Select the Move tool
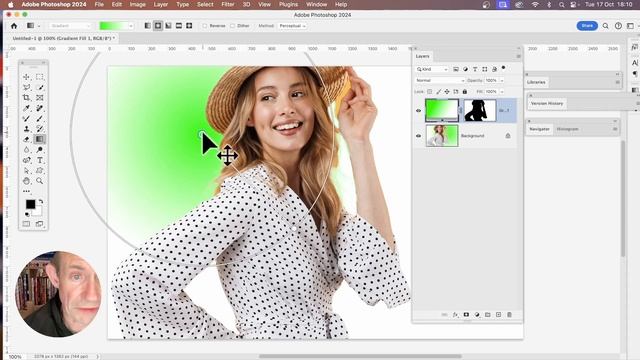This screenshot has width=640, height=360. coord(26,77)
